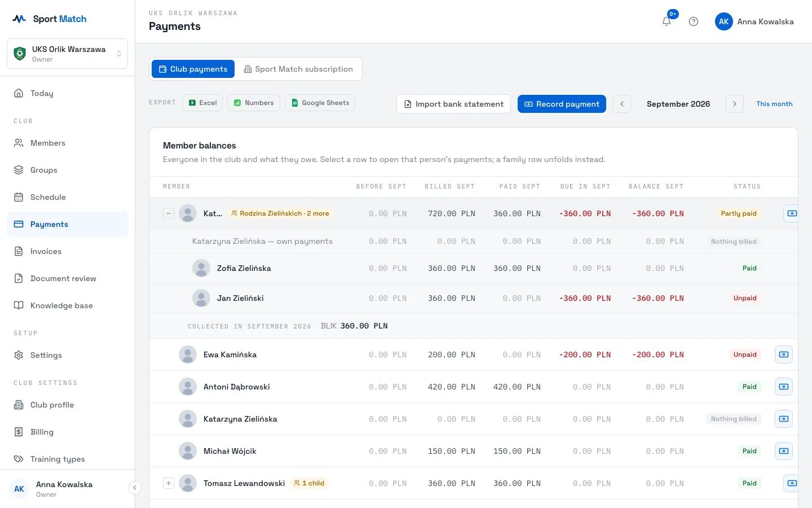Screen dimensions: 812x508
Task: Record payment icon in Michał Wójcik row
Action: [784, 451]
